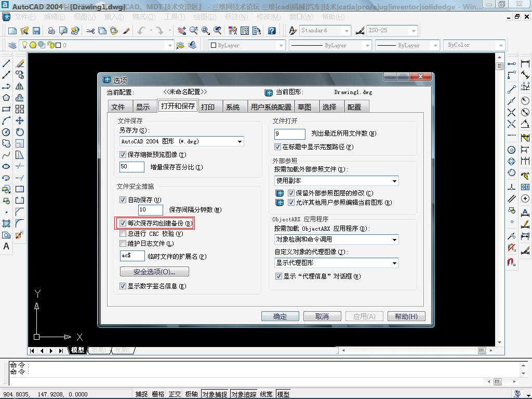Toggle show Proxy Information dialog checkbox
Viewport: 532px width, 399px height.
pos(278,276)
